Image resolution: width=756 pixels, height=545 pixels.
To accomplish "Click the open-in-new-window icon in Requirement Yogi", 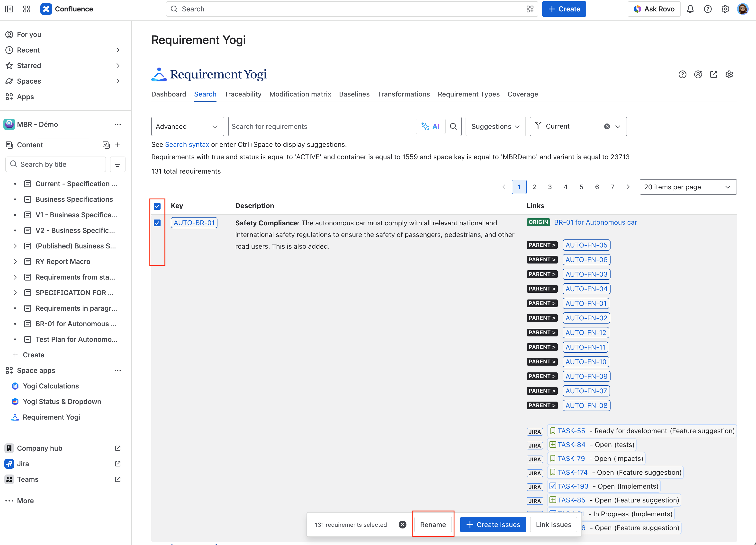I will click(714, 74).
